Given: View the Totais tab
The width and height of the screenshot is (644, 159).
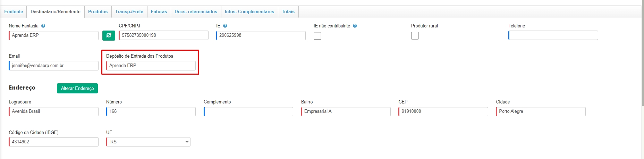Looking at the screenshot, I should tap(288, 12).
